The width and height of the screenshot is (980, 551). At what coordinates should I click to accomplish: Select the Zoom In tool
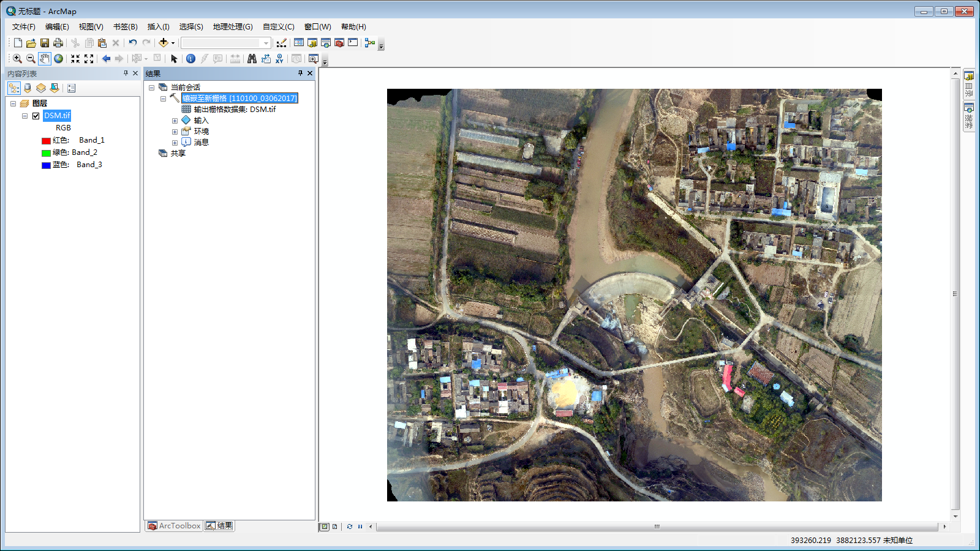pyautogui.click(x=17, y=59)
